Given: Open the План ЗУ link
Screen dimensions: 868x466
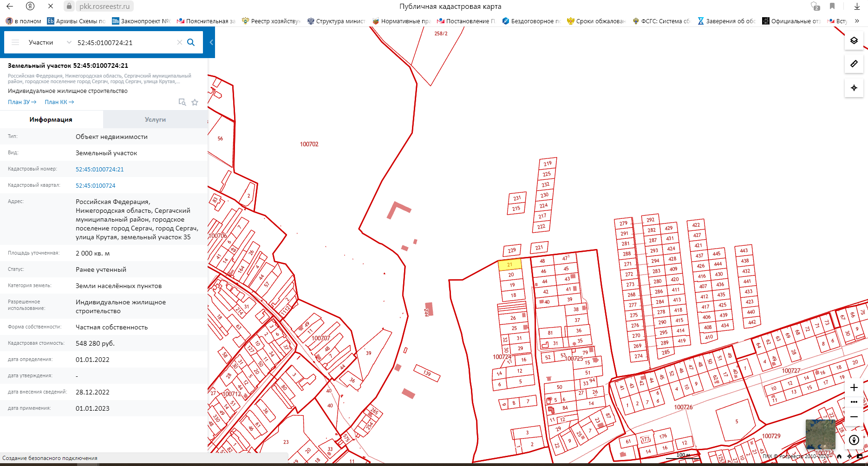Looking at the screenshot, I should click(22, 102).
